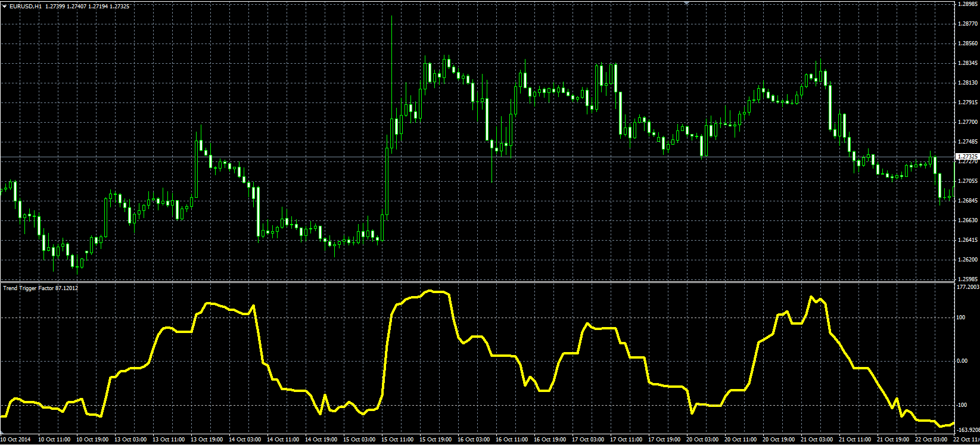
Task: Click the 1.28985 price axis label
Action: (x=968, y=4)
